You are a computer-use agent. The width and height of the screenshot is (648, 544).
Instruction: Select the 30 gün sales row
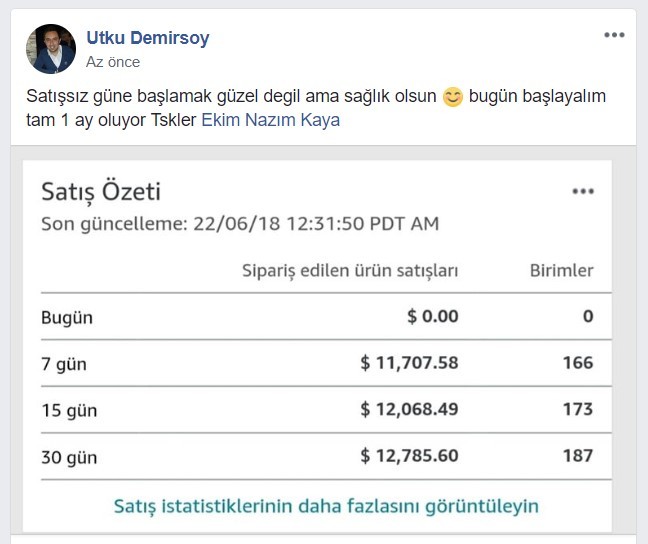326,456
